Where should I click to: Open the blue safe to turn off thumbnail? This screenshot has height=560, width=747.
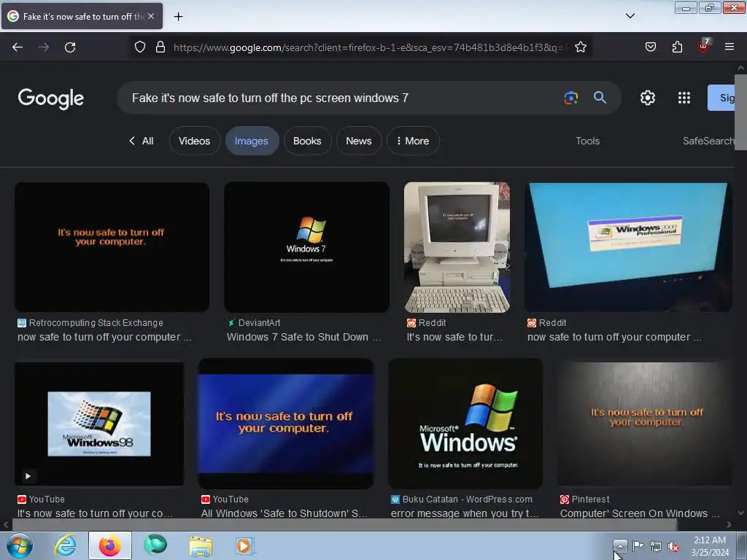(x=286, y=424)
